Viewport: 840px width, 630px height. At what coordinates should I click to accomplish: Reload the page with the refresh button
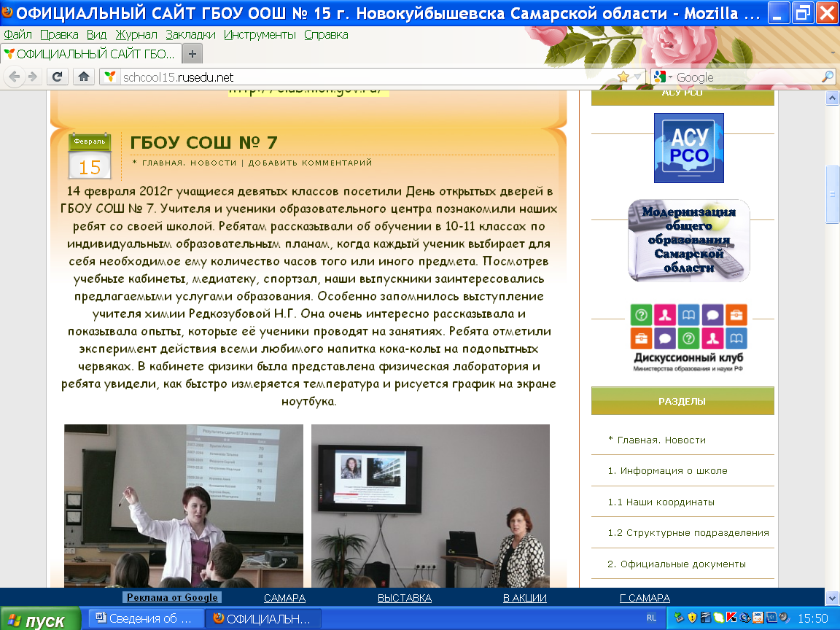(58, 77)
